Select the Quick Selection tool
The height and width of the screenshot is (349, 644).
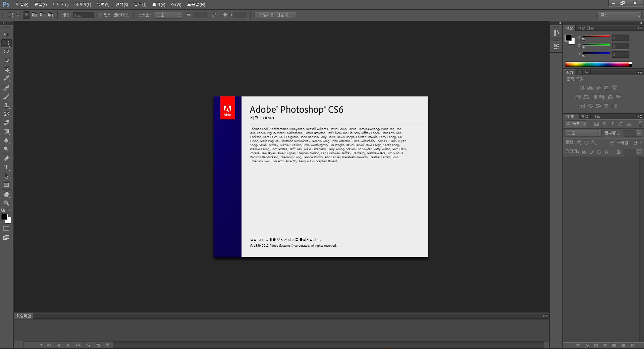pos(6,61)
